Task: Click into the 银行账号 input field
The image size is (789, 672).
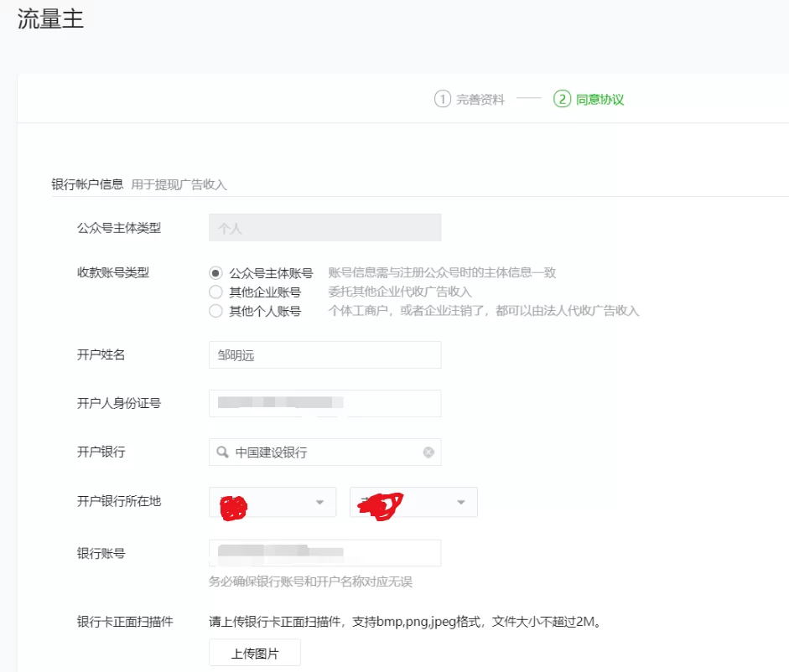Action: [x=324, y=553]
